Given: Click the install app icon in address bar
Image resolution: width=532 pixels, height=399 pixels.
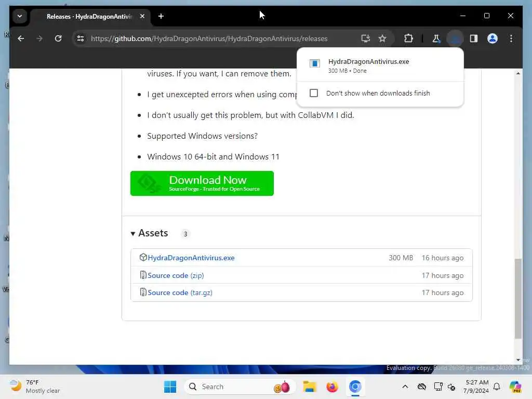Looking at the screenshot, I should pyautogui.click(x=365, y=38).
